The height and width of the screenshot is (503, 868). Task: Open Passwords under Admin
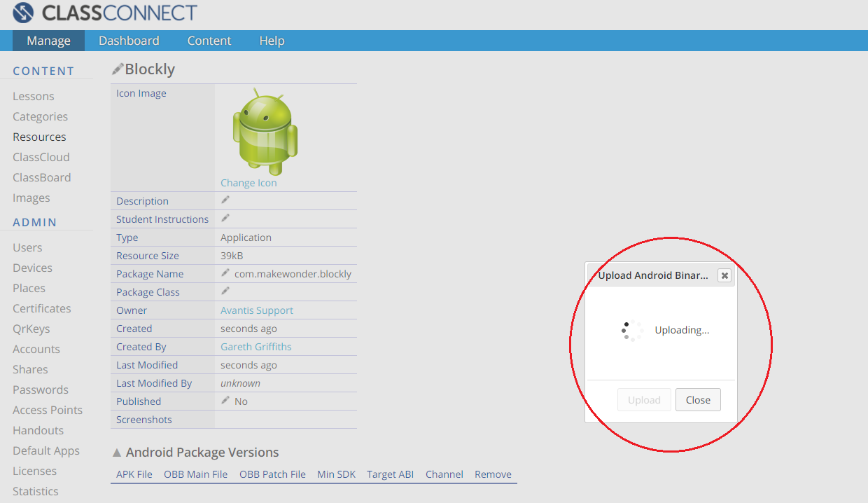pyautogui.click(x=41, y=390)
